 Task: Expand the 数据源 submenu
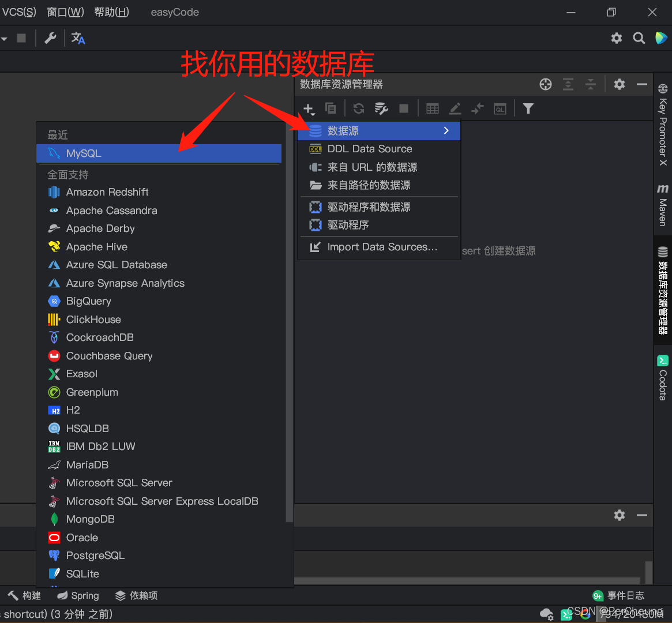pyautogui.click(x=379, y=131)
